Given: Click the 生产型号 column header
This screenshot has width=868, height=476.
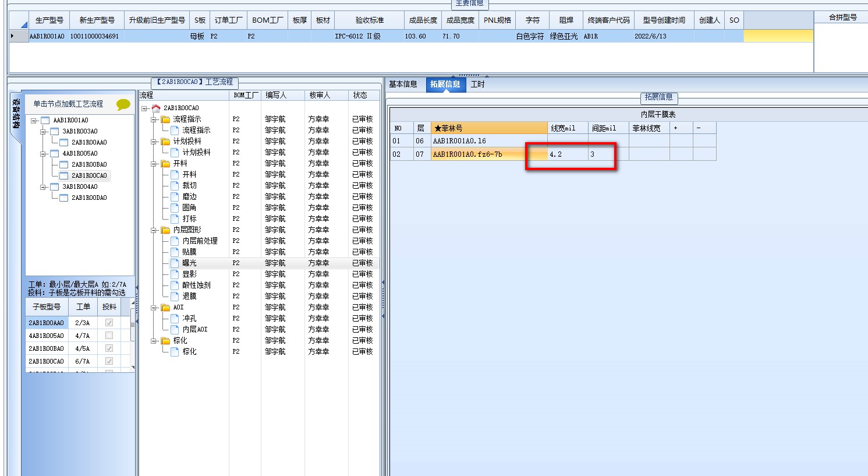Looking at the screenshot, I should click(49, 20).
